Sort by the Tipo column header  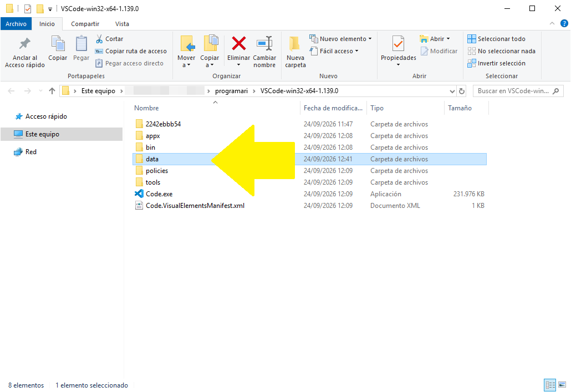click(x=377, y=108)
